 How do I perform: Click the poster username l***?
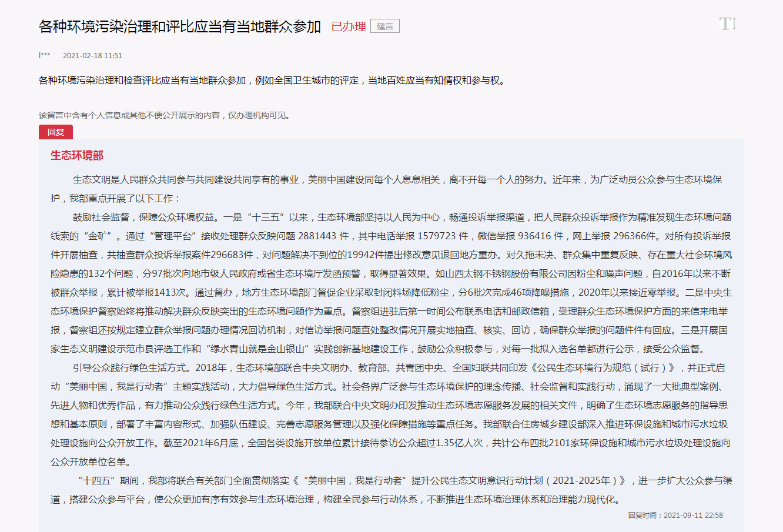tap(45, 56)
